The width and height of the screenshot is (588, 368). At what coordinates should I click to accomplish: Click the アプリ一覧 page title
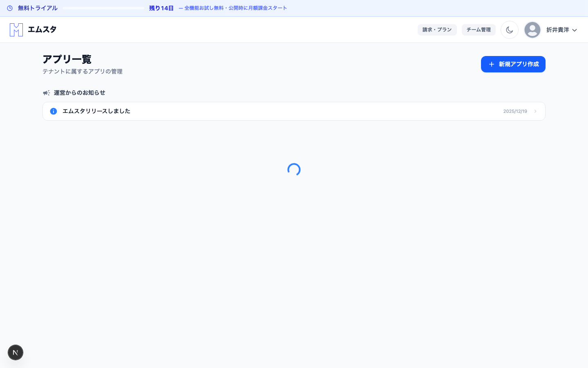(67, 59)
